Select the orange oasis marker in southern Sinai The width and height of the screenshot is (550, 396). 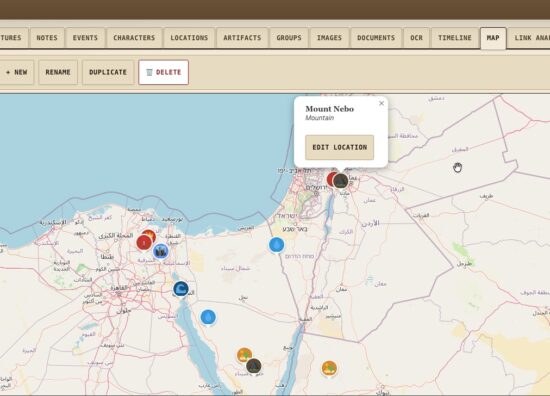[243, 354]
